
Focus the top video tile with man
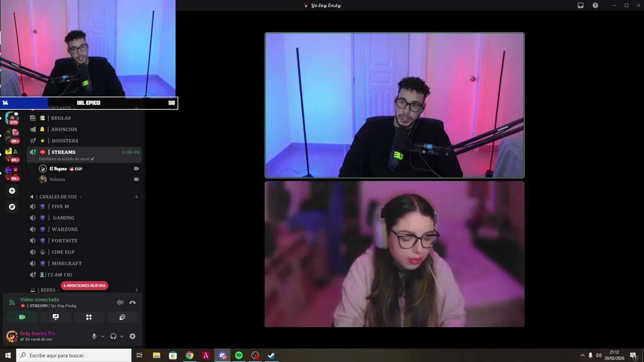(394, 105)
